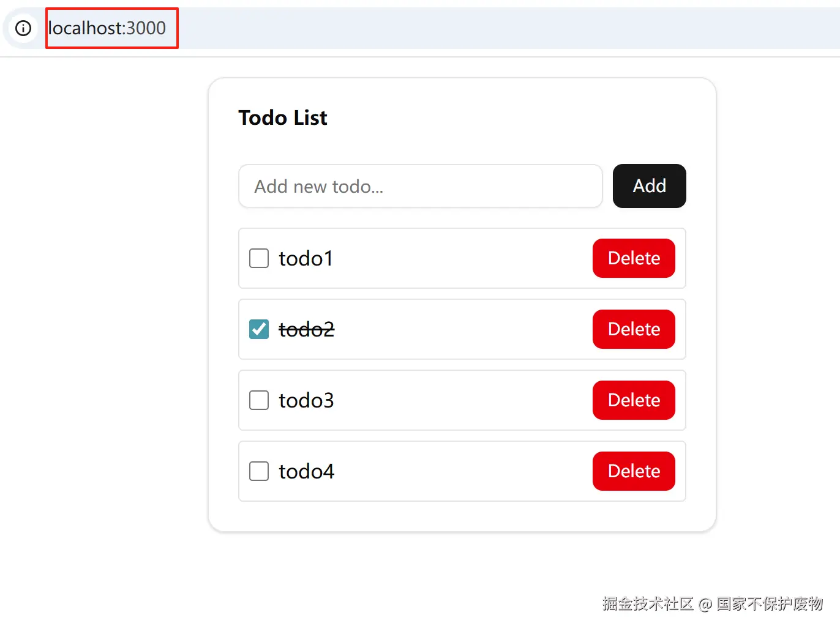Click the todo1 item label text

pos(306,258)
